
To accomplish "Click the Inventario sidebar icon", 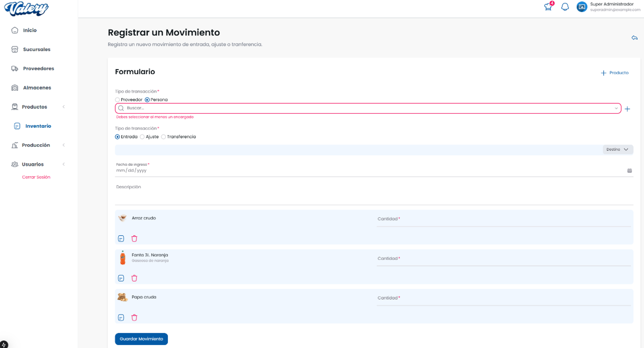I will (17, 126).
